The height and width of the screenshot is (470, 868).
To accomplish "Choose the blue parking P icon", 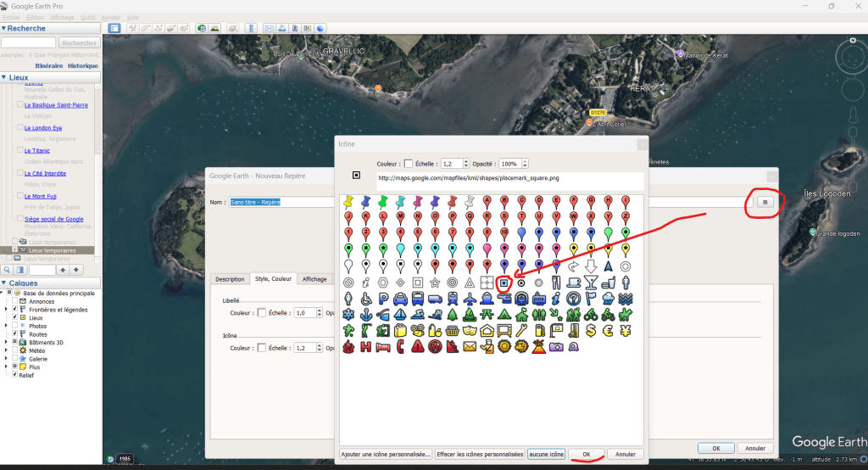I will click(x=383, y=299).
